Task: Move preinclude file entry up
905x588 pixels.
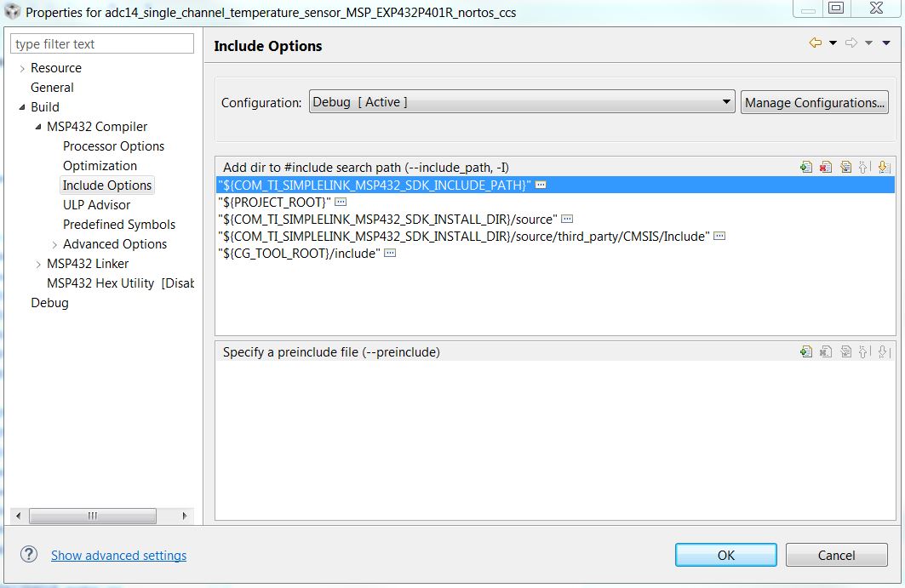Action: [863, 351]
